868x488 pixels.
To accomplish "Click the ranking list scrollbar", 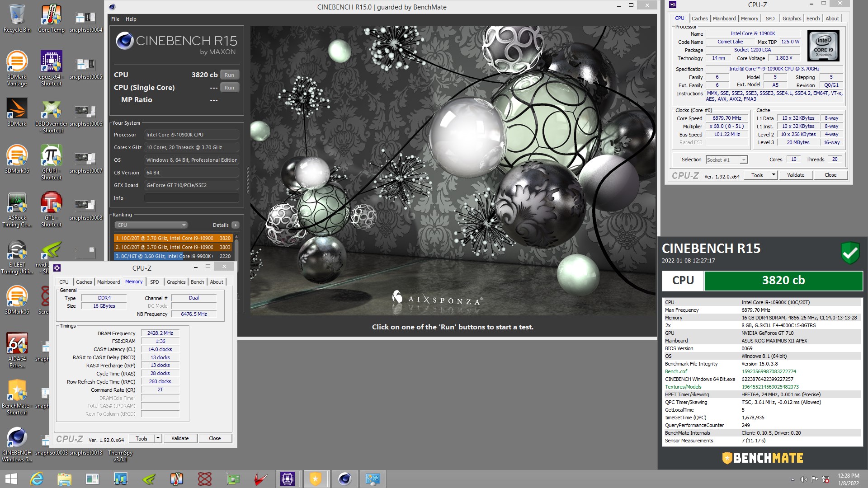I will click(236, 247).
